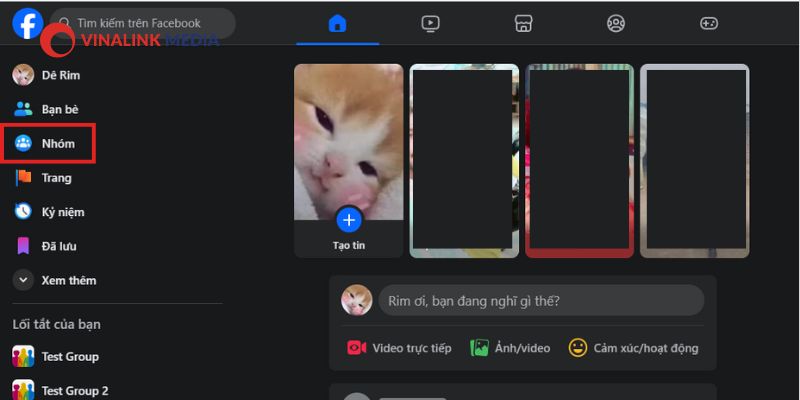
Task: Open Kỷ niệm link
Action: coord(63,212)
